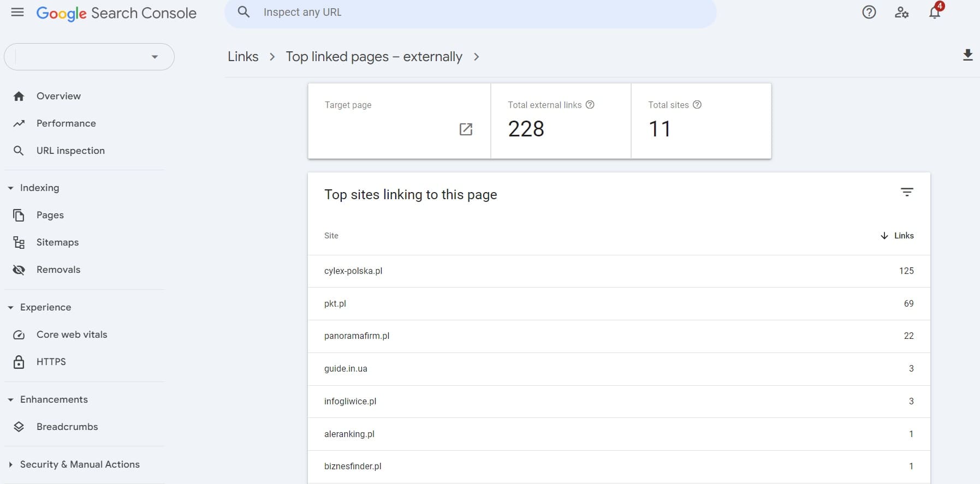This screenshot has height=484, width=980.
Task: Open the Sitemaps page
Action: click(57, 242)
